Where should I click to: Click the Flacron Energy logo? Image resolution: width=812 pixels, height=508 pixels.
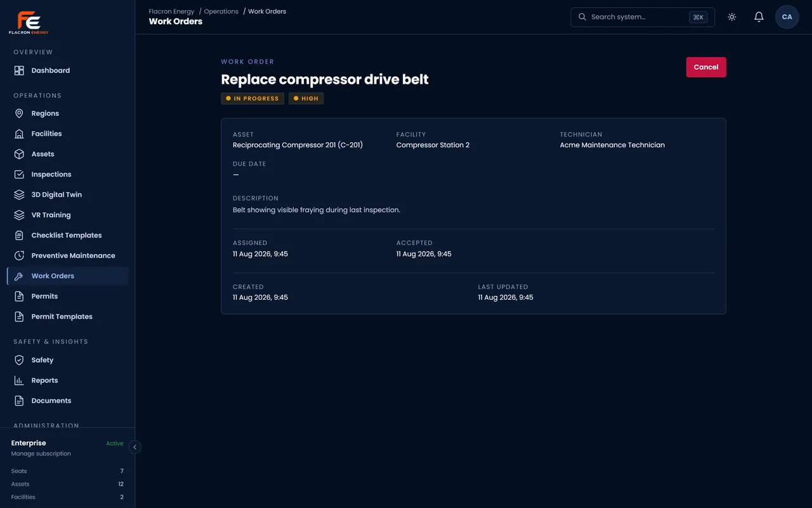(29, 22)
